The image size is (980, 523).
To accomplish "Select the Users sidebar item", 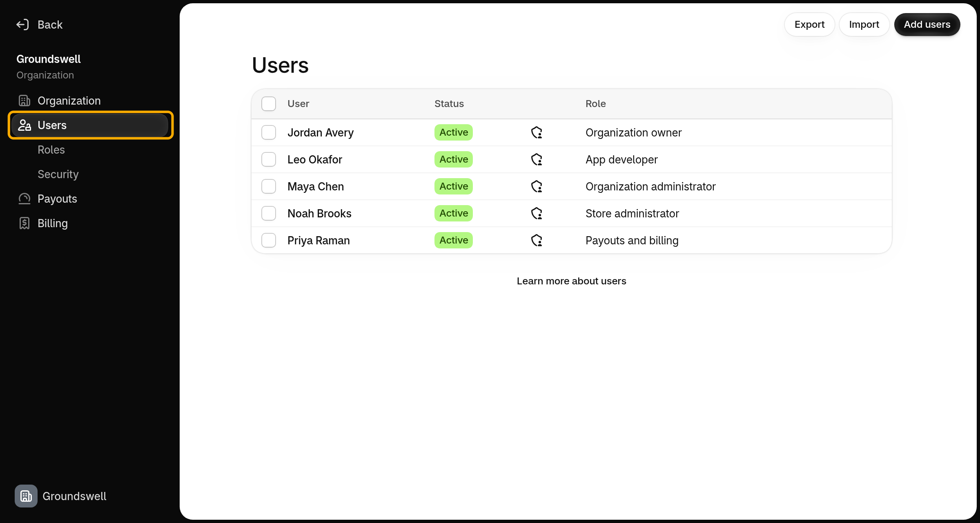I will (x=90, y=125).
